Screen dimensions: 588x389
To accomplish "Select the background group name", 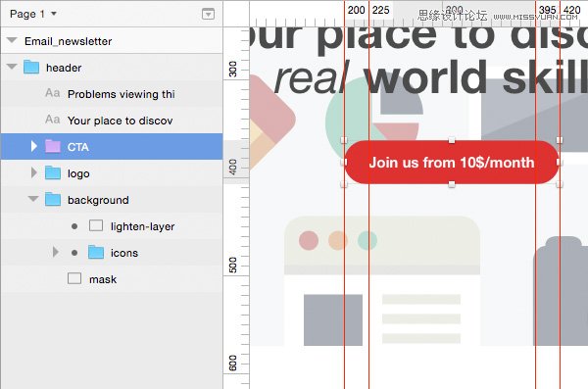I will click(98, 200).
